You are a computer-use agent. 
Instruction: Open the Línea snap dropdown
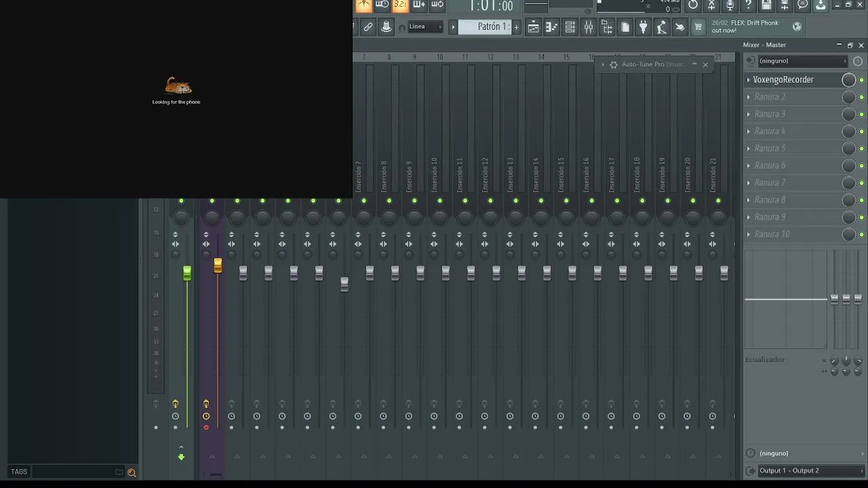425,27
